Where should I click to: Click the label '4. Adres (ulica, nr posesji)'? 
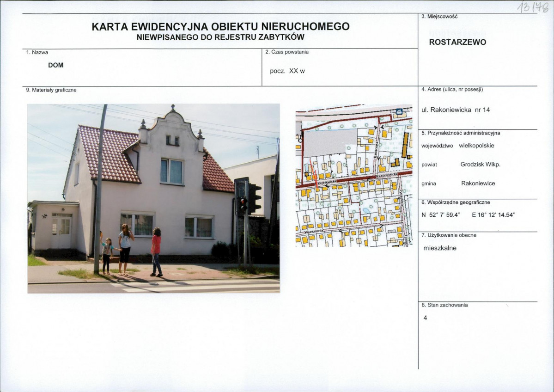point(452,89)
